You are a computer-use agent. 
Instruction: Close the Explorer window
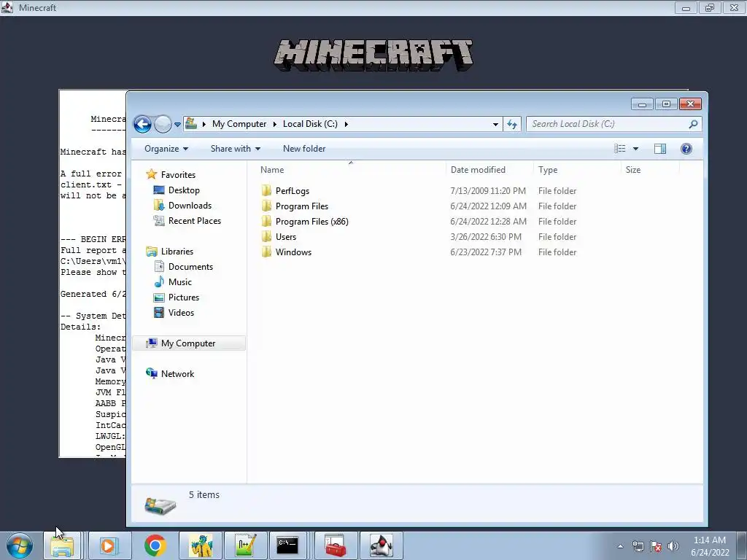click(x=690, y=104)
